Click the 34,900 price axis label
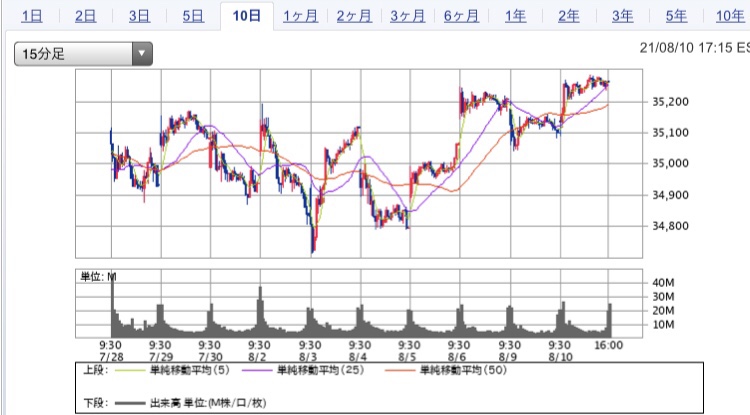 671,195
